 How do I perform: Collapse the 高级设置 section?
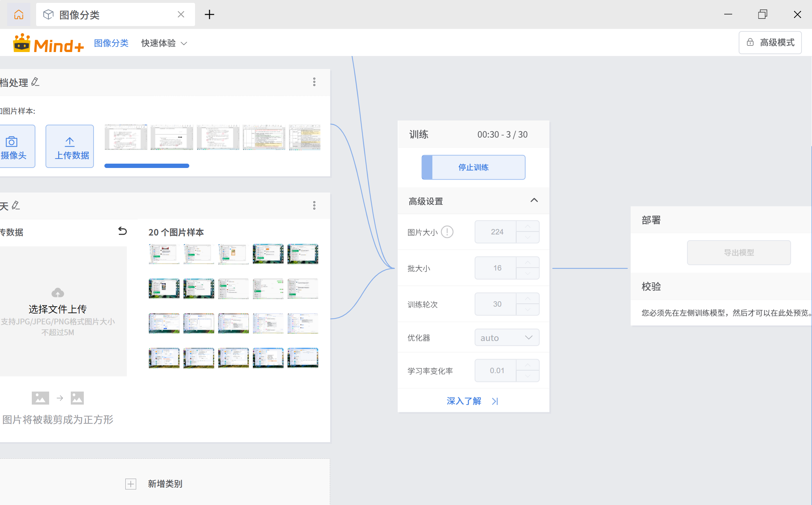click(534, 201)
